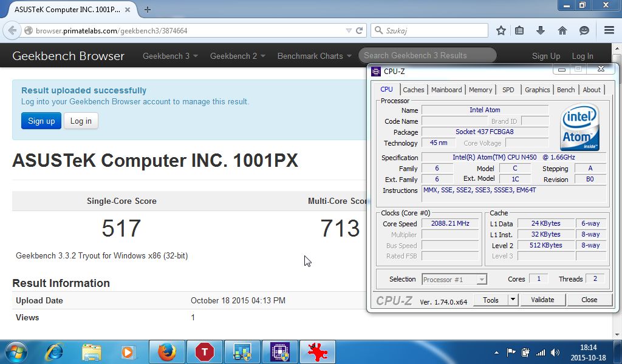Open the Caches tab in CPU-Z
622x364 pixels.
413,90
